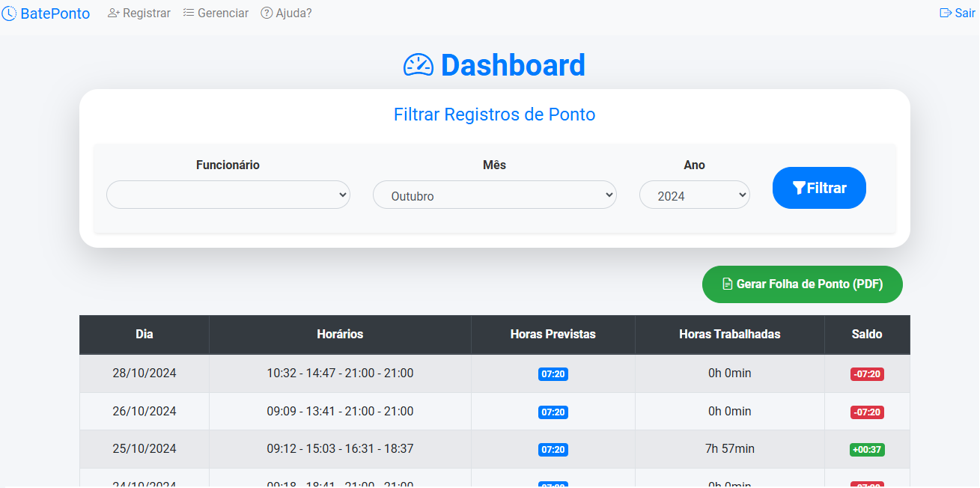Select the date 26/10/2024
The width and height of the screenshot is (980, 488).
click(144, 412)
